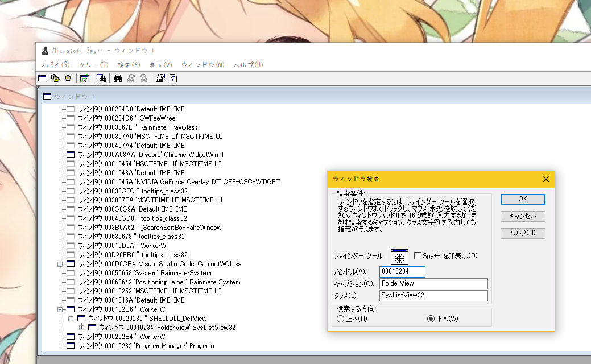Viewport: 591px width, 364px height.
Task: Select row 00530678 tooltips_class32
Action: click(x=131, y=237)
